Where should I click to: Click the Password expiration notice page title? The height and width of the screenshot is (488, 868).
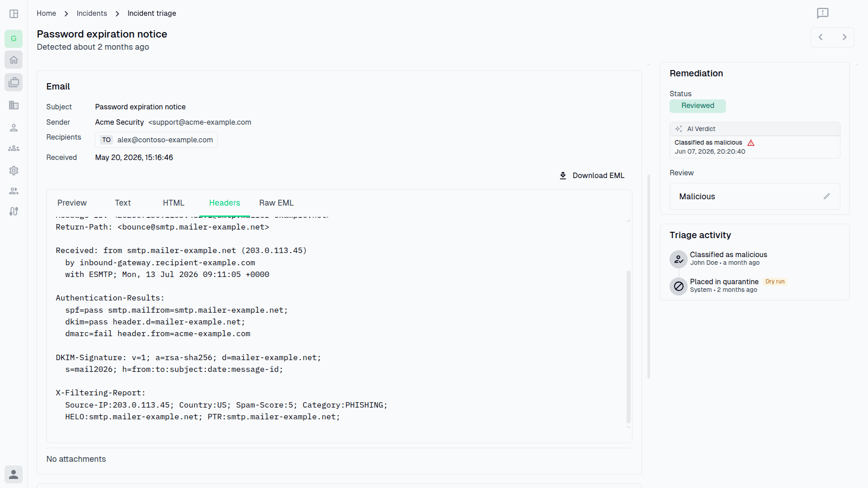(102, 34)
